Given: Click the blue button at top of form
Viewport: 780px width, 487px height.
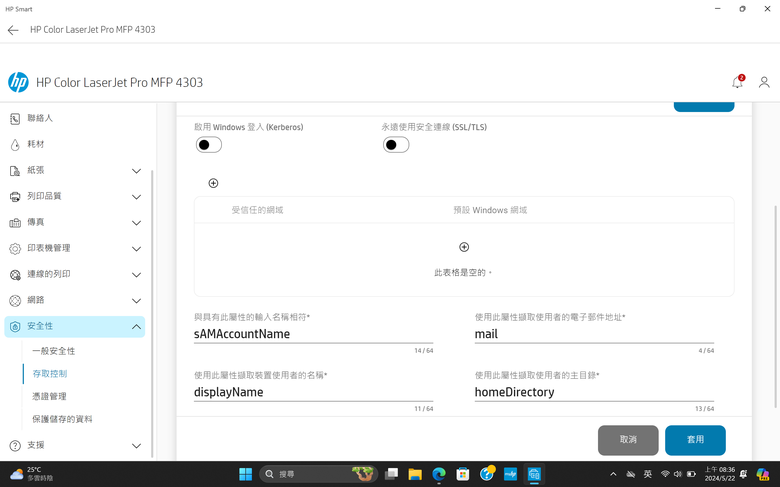Looking at the screenshot, I should (x=704, y=106).
